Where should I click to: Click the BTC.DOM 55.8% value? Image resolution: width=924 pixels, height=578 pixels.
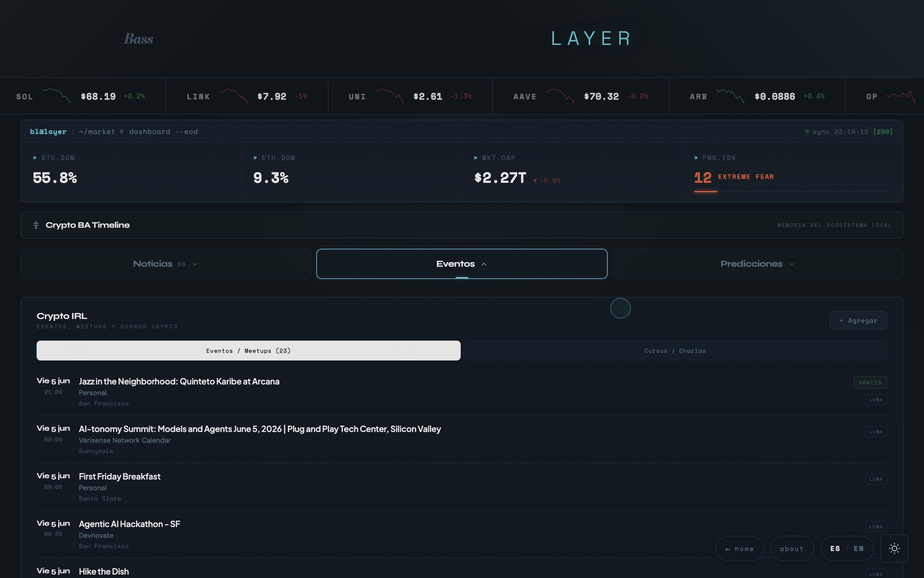coord(55,178)
